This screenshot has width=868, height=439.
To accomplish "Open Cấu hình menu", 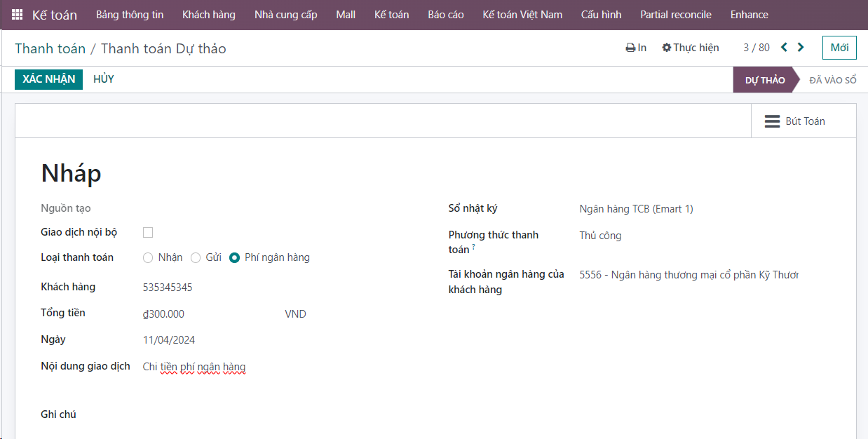I will click(602, 15).
